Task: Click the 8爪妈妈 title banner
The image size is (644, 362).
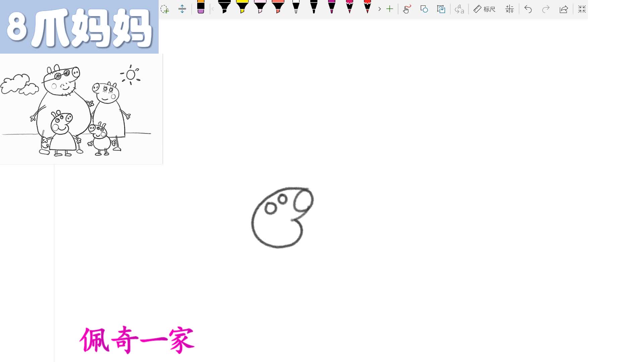Action: click(79, 27)
